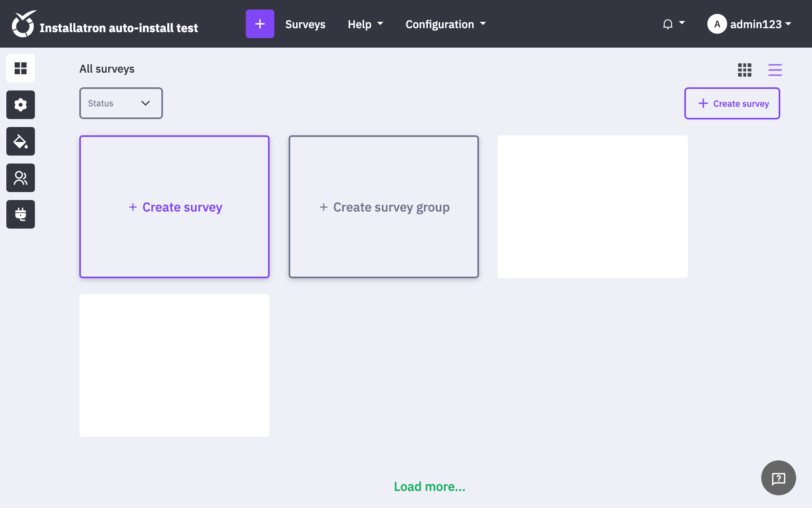This screenshot has height=508, width=812.
Task: Switch to list view layout
Action: [x=775, y=70]
